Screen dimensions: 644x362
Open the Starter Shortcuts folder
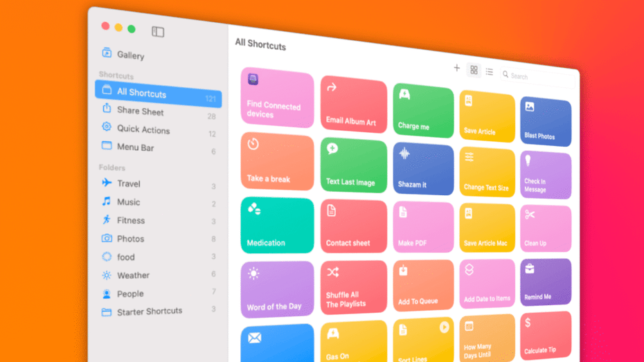[149, 311]
